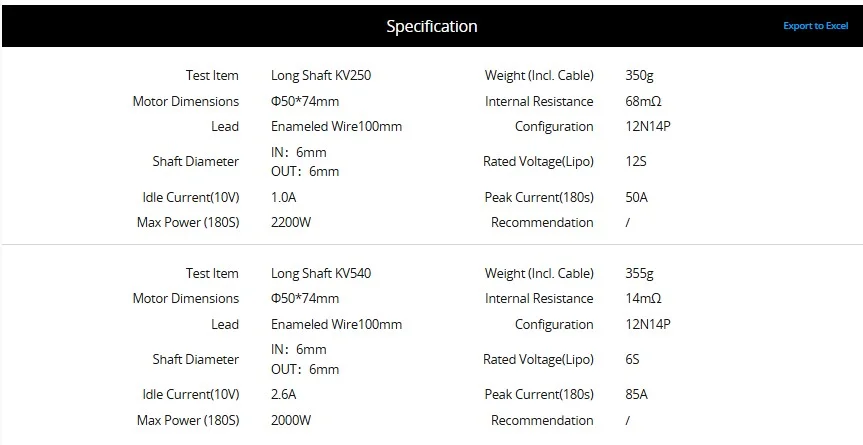Select the 85A peak current value
Image resolution: width=863 pixels, height=445 pixels.
[x=636, y=395]
